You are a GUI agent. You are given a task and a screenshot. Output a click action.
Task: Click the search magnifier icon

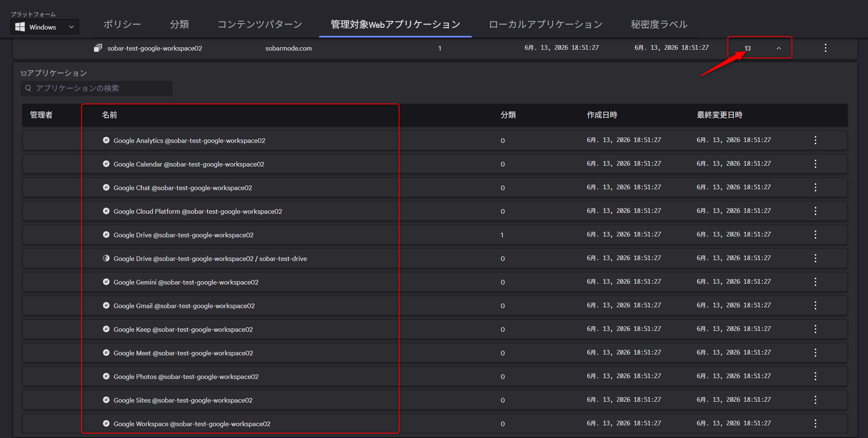coord(28,88)
